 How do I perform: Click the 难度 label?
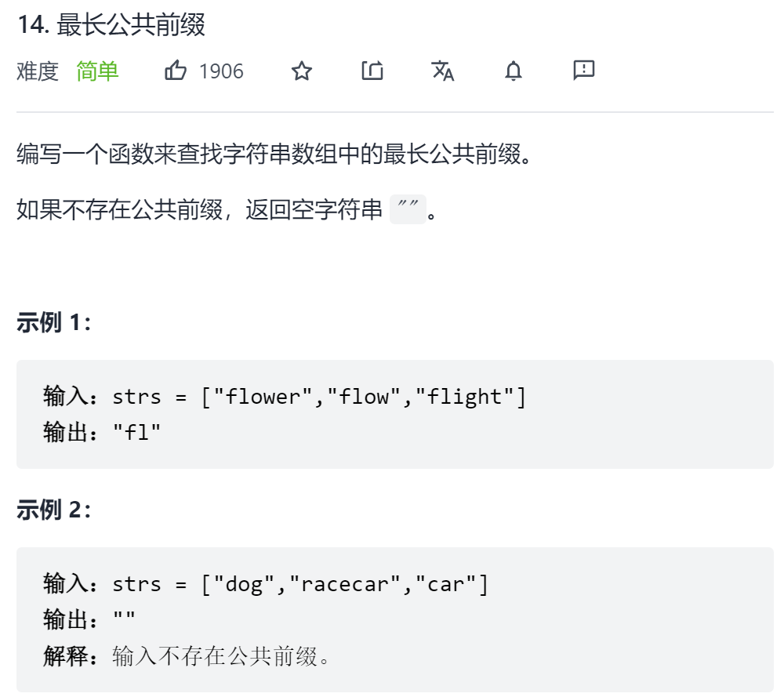(38, 71)
